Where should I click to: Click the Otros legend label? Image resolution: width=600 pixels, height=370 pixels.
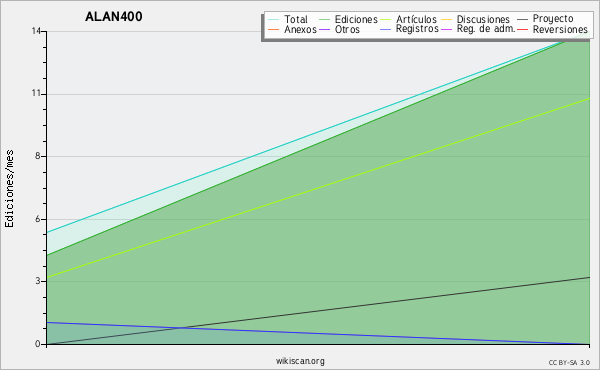coord(347,29)
